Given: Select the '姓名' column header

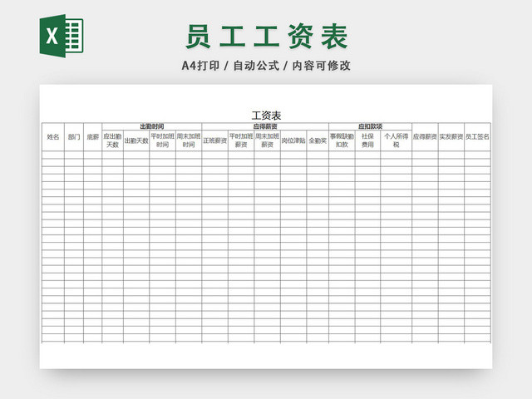Looking at the screenshot, I should coord(53,137).
